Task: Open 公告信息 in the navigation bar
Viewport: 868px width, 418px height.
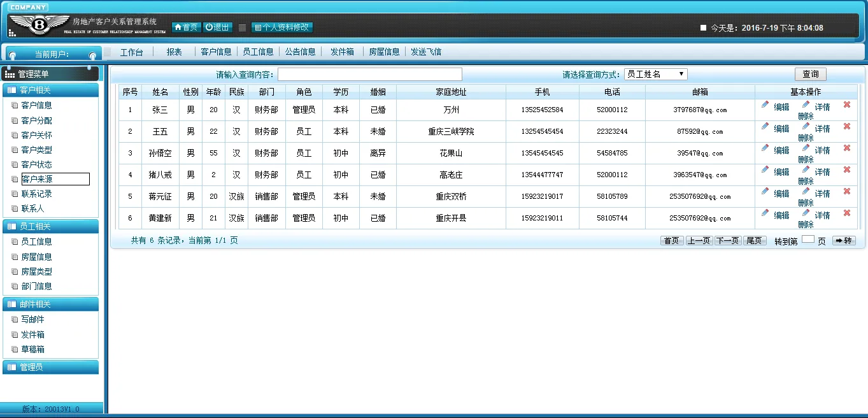Action: point(300,52)
